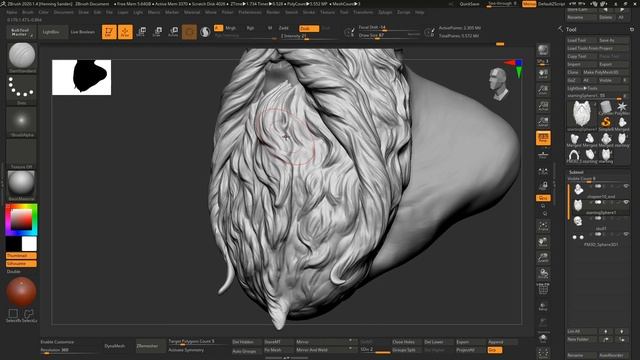Screen dimensions: 640x360
Task: Open the Help menu
Action: pyautogui.click(x=419, y=12)
